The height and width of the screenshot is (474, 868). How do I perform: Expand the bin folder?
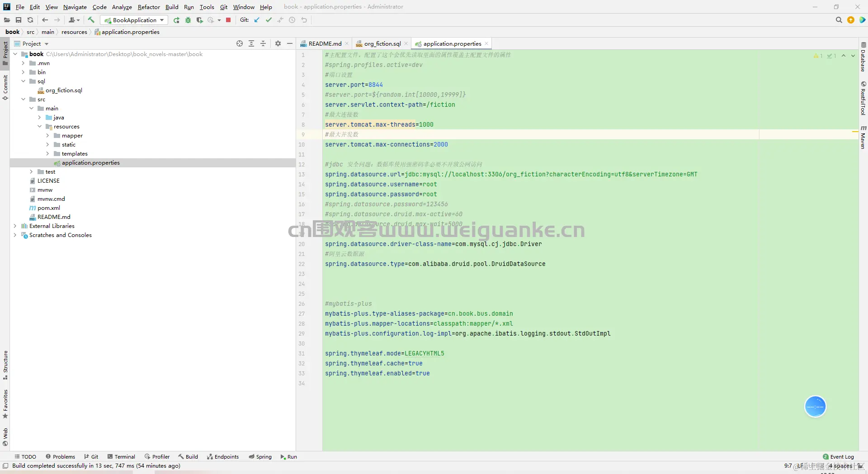click(23, 72)
